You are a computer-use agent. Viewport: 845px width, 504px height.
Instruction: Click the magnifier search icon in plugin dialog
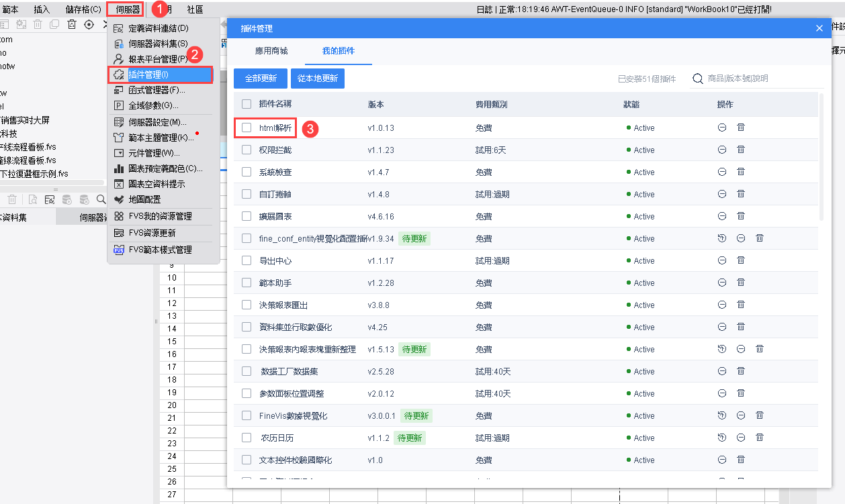click(697, 78)
